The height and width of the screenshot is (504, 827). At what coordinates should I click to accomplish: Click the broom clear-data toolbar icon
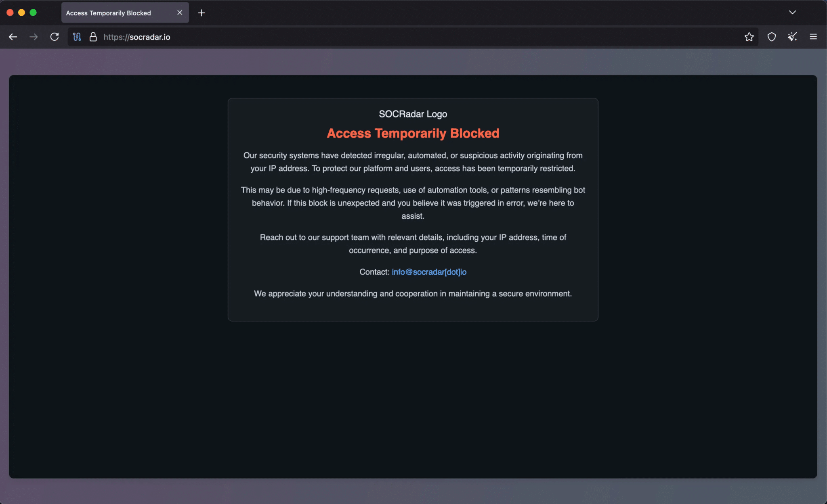click(x=792, y=37)
